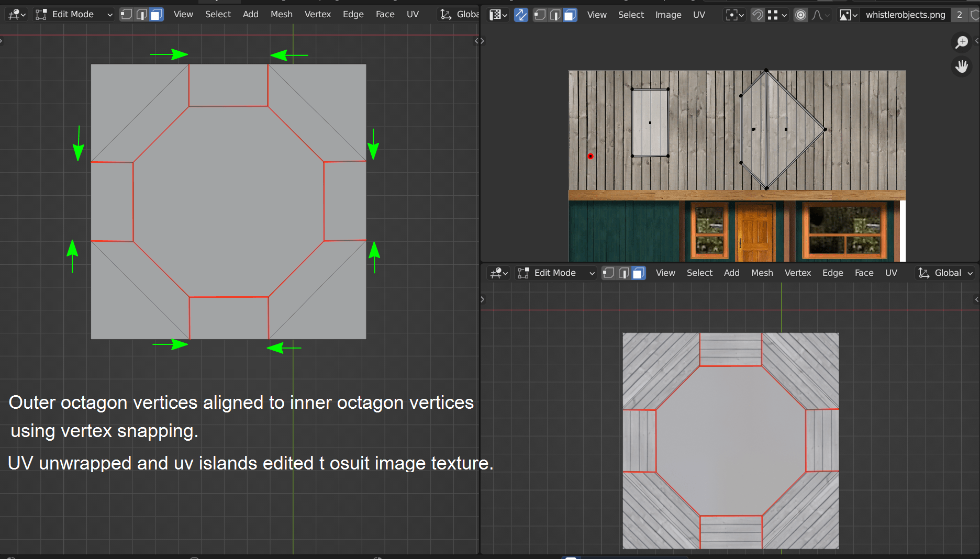Open Edge menu in left viewport
This screenshot has width=980, height=559.
[353, 15]
